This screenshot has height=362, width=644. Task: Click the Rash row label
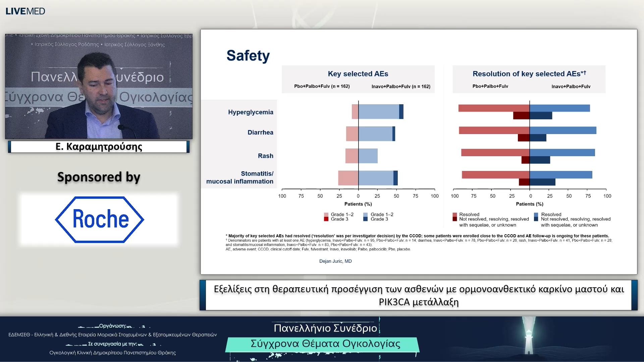tap(265, 156)
